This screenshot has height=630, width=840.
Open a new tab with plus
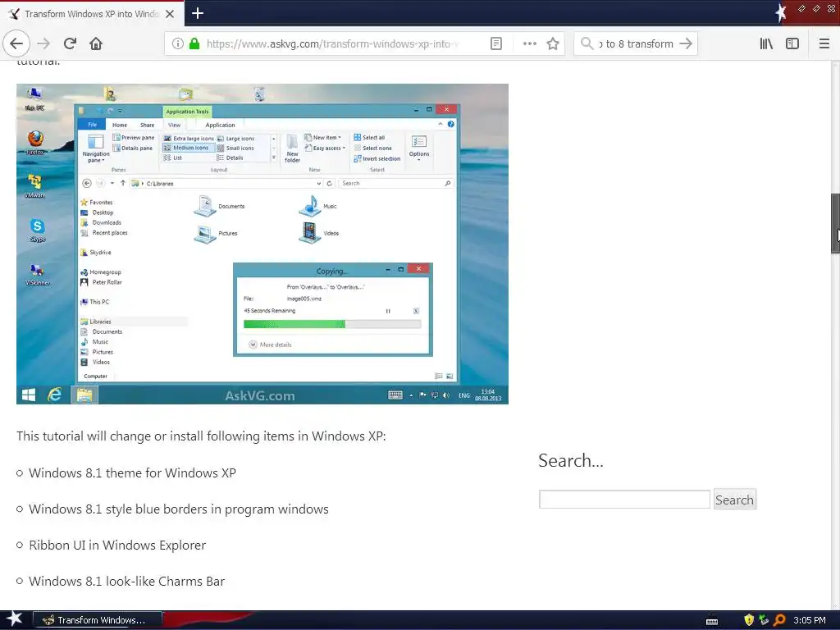point(198,13)
